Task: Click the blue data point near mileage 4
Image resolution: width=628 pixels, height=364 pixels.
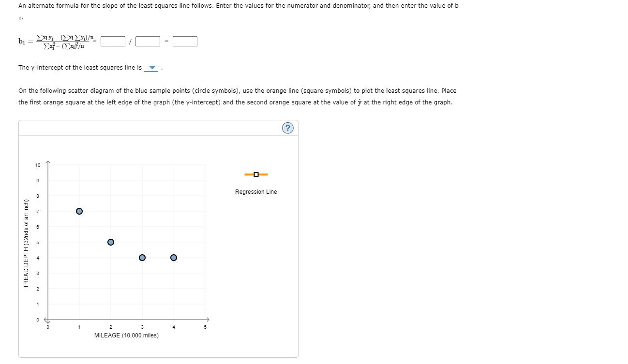Action: click(x=173, y=257)
